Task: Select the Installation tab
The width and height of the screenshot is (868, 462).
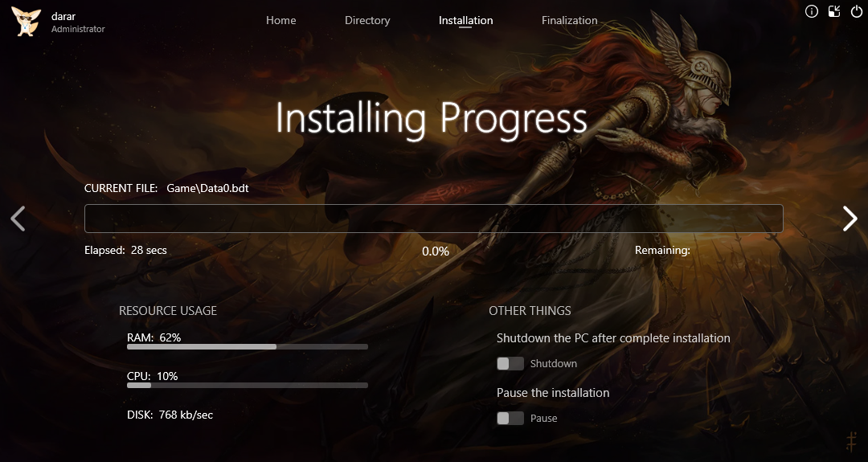Action: [465, 20]
